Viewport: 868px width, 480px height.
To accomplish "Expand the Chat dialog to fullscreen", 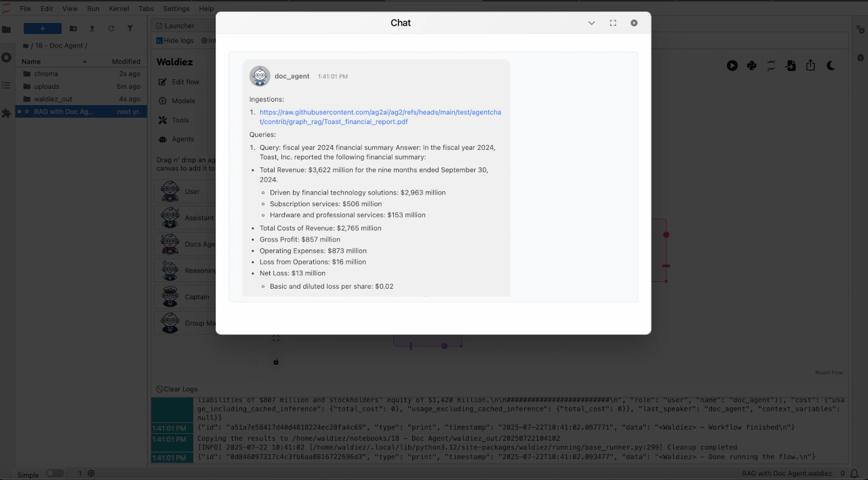I will tap(613, 23).
